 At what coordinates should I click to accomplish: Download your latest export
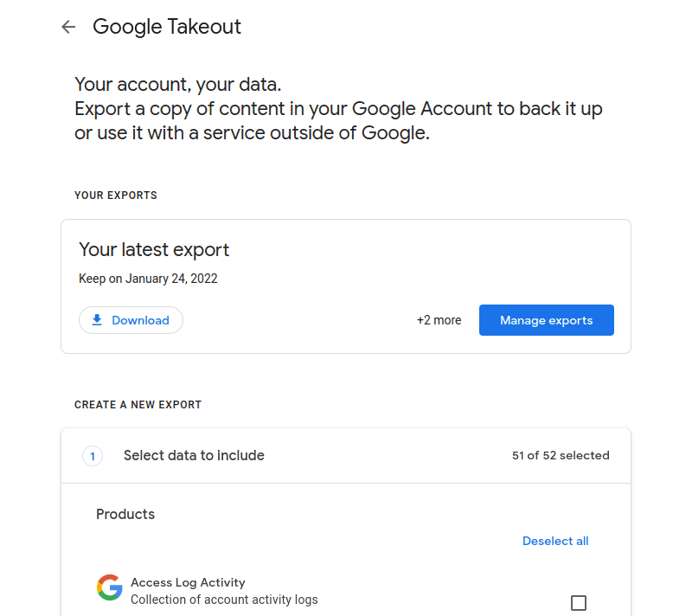coord(131,320)
